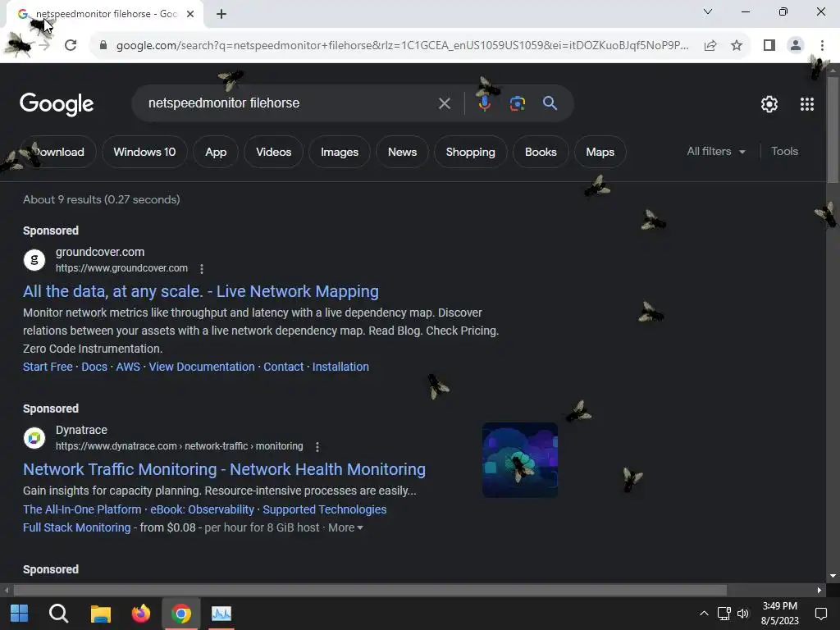This screenshot has height=630, width=840.
Task: Click the groundcover site favicon
Action: 34,260
